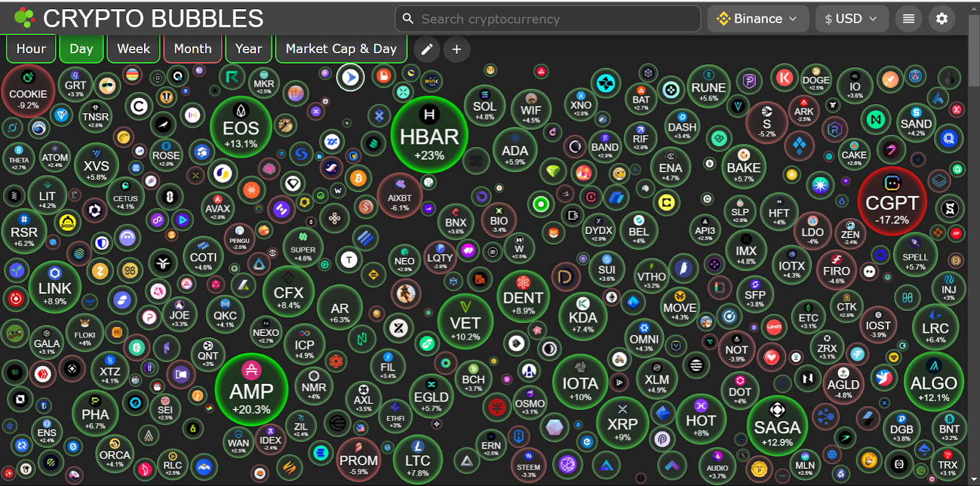Select the FIRO -4.6% bubble
980x486 pixels.
837,270
